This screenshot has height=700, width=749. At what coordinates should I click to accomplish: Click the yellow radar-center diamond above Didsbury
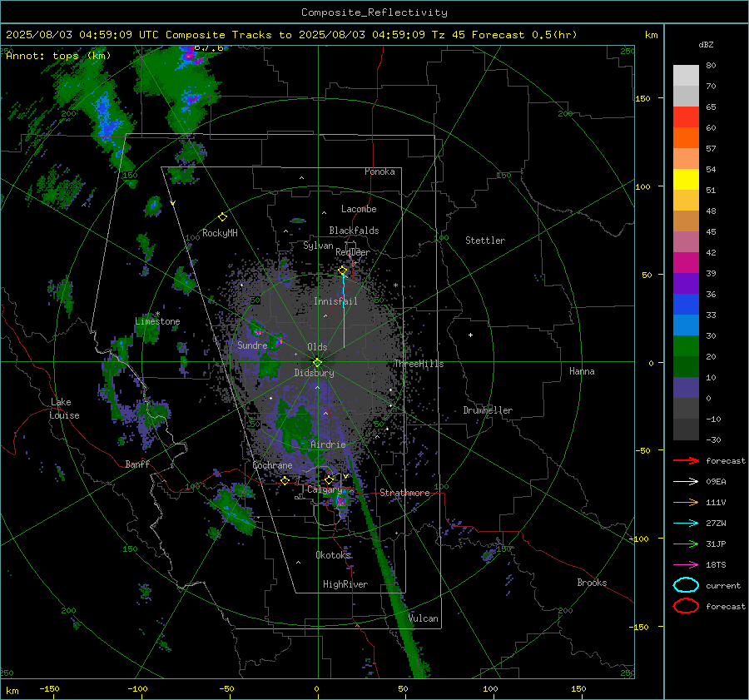click(x=317, y=362)
